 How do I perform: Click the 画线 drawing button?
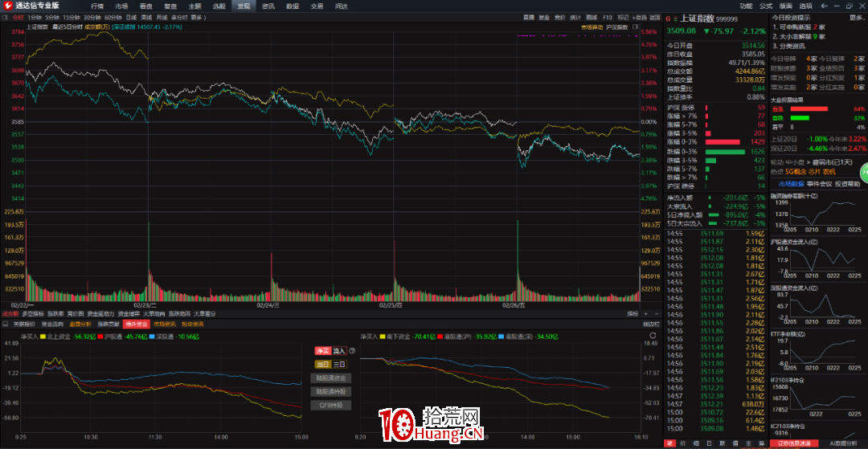592,18
